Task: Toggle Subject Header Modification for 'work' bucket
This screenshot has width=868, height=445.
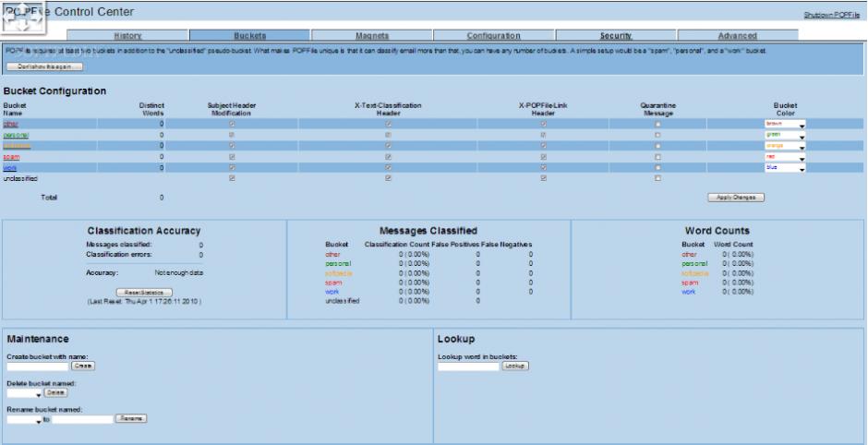Action: click(x=232, y=168)
